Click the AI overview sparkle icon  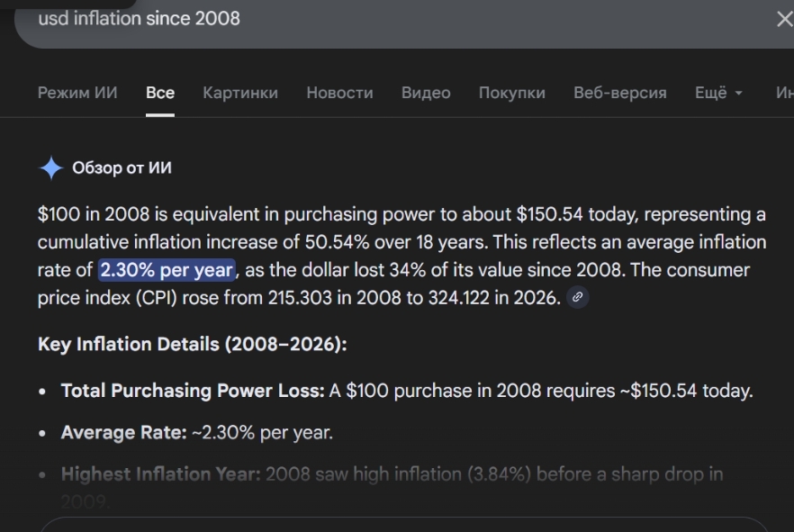[51, 168]
